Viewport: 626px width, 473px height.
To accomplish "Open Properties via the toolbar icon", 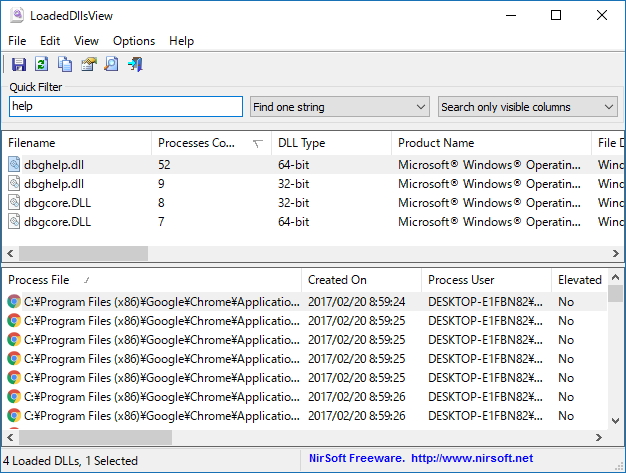I will (88, 65).
